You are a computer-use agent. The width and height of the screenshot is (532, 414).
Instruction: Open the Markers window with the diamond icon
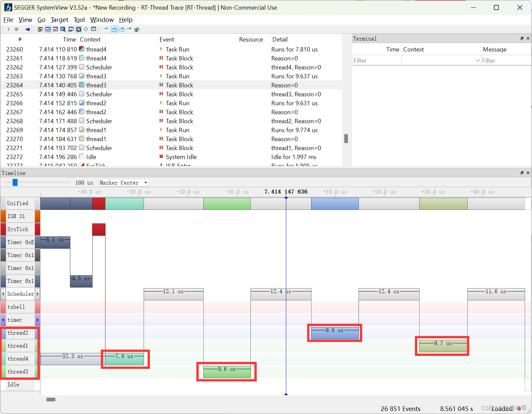86,29
